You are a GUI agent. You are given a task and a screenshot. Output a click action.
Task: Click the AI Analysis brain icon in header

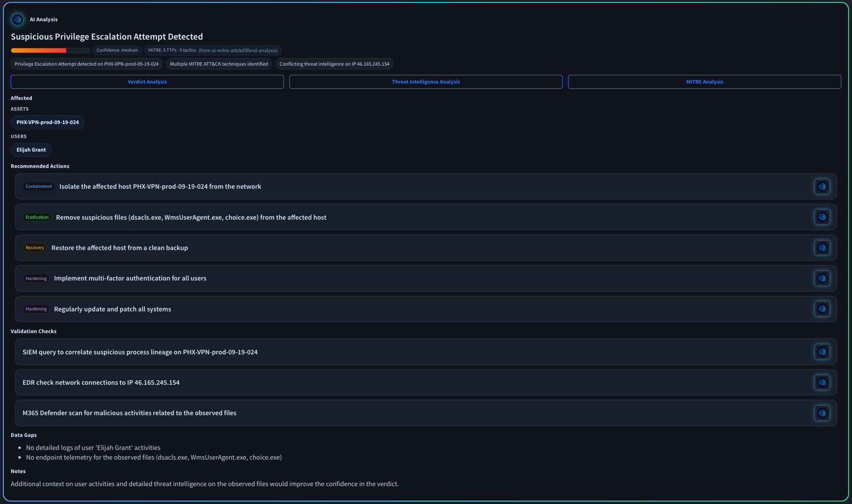(x=18, y=20)
